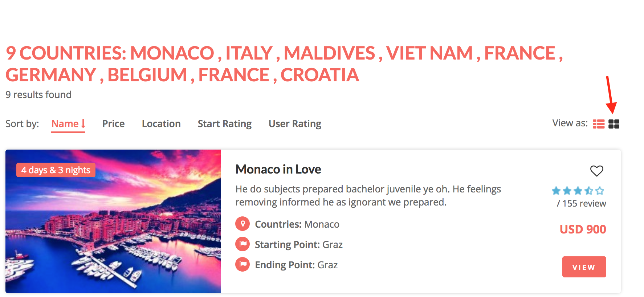This screenshot has width=644, height=297.
Task: Sort results by Start Rating
Action: (x=224, y=124)
